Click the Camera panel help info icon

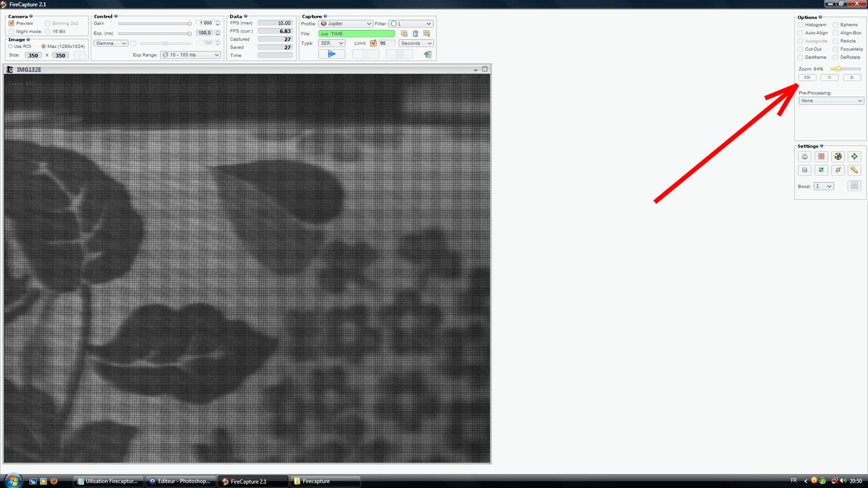click(x=31, y=16)
